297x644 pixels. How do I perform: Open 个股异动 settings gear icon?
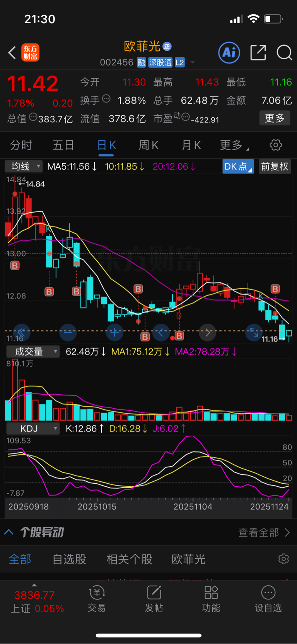tap(283, 559)
